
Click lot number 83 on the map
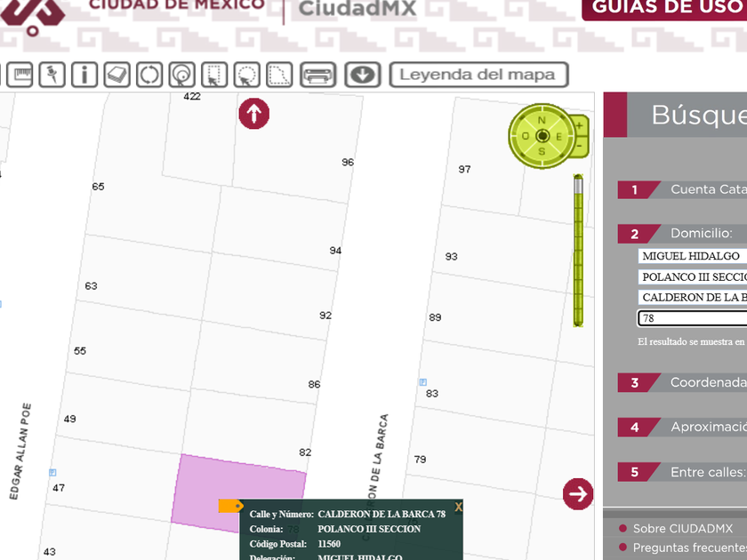coord(432,394)
